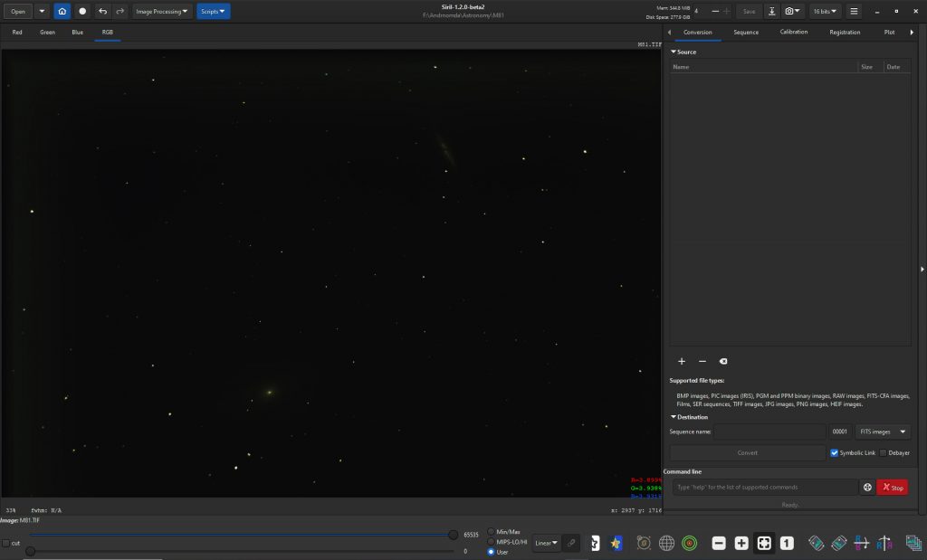This screenshot has width=927, height=560.
Task: Open the Sequence tab
Action: [746, 33]
